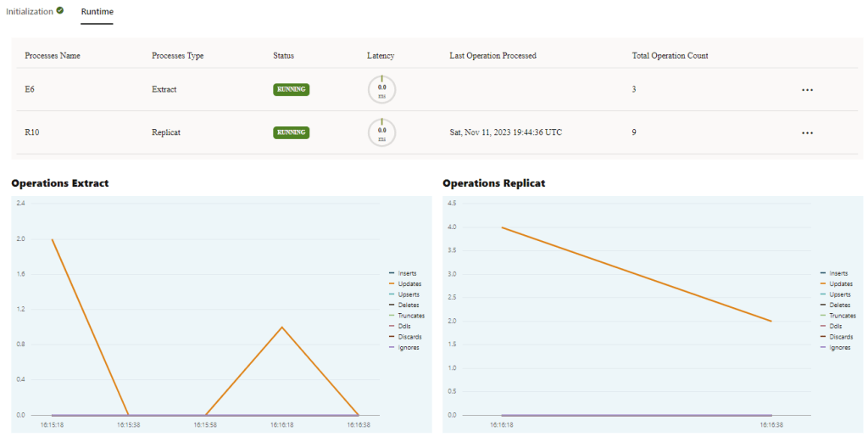Click the Latency column header
Viewport: 868px width, 437px height.
381,56
